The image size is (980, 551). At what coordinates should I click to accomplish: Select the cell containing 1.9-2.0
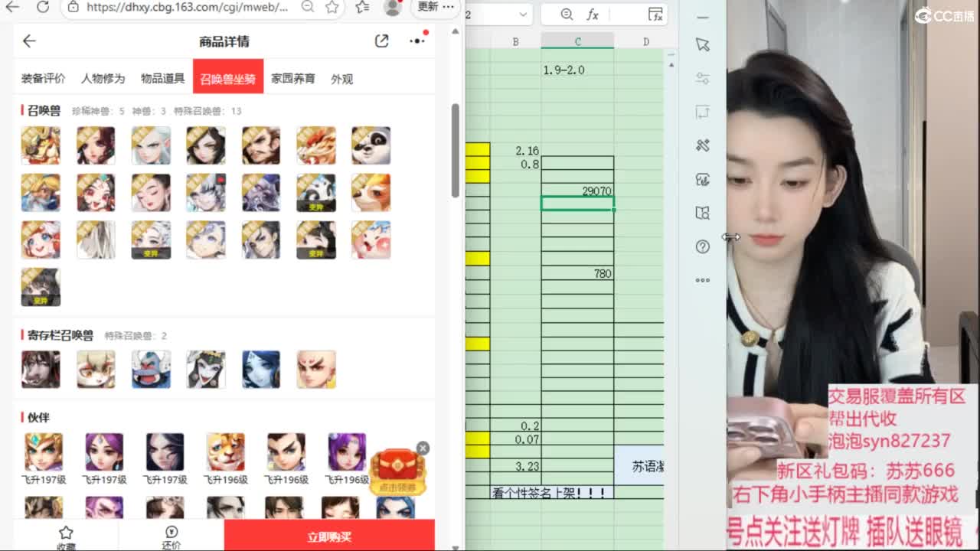coord(577,70)
